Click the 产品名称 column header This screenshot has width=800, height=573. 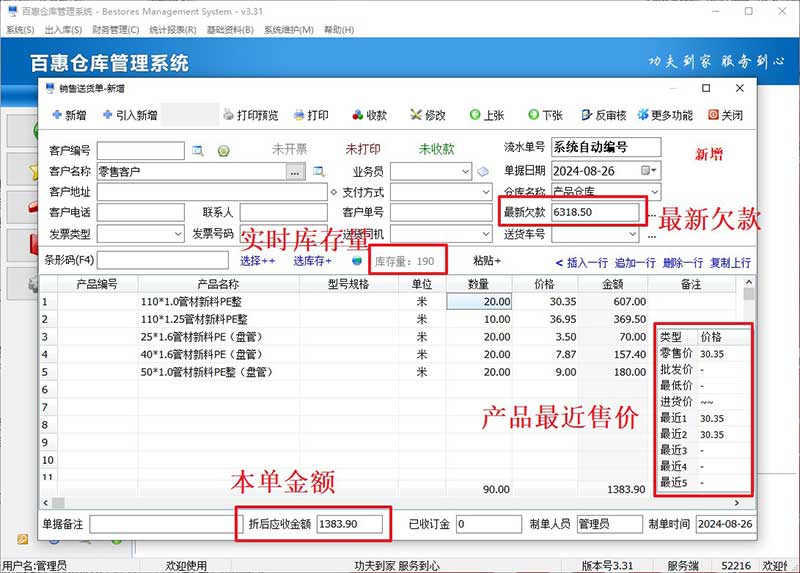click(x=218, y=284)
